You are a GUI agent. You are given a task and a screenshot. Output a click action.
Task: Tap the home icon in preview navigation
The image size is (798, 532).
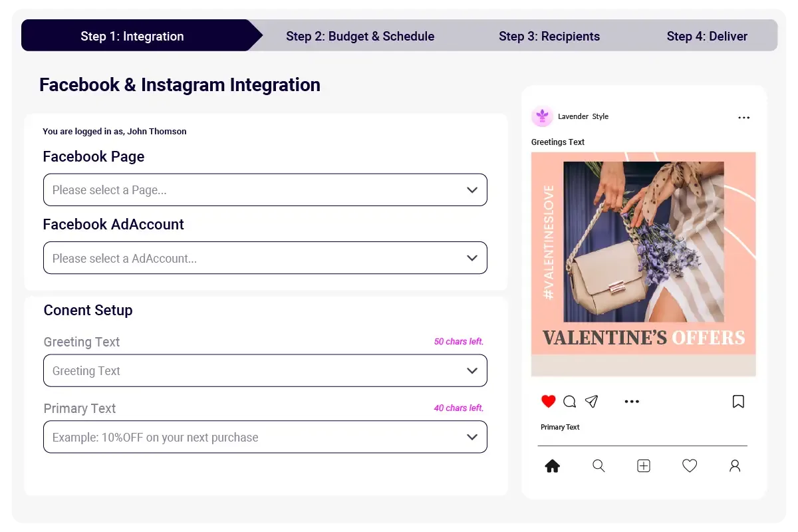point(552,466)
